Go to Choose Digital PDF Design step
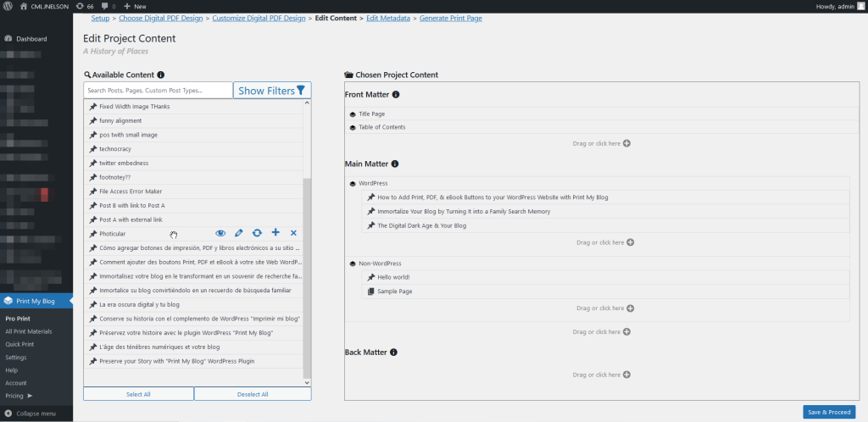Screen dimensions: 868x422 tap(161, 19)
